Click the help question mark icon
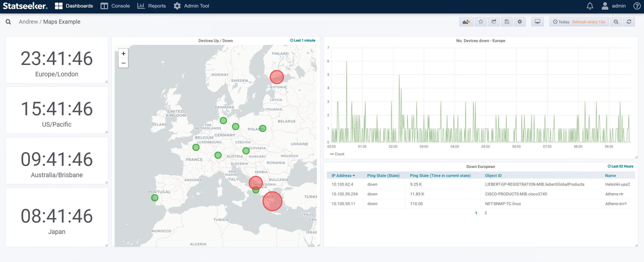 (637, 6)
